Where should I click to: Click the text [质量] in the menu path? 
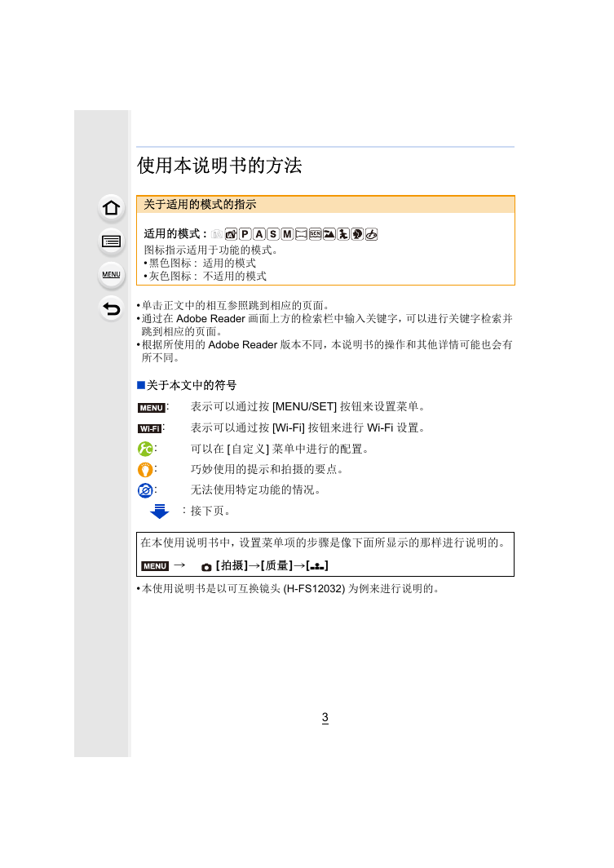point(276,566)
